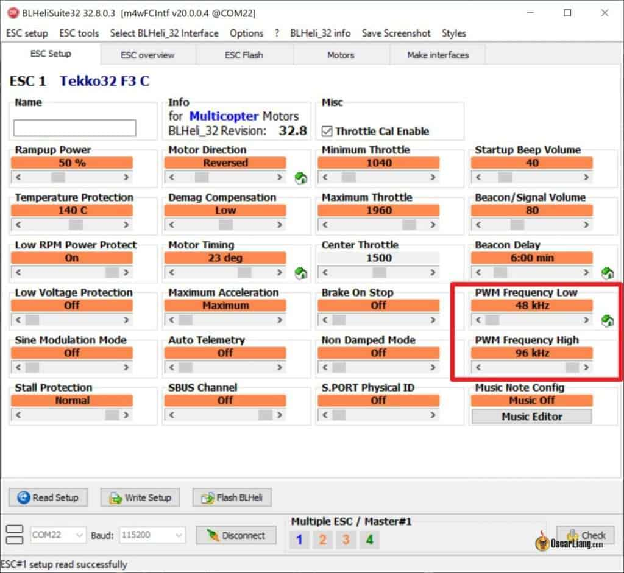Click the PWM Frequency Low green reset icon
Screen dimensions: 624x573
[607, 320]
